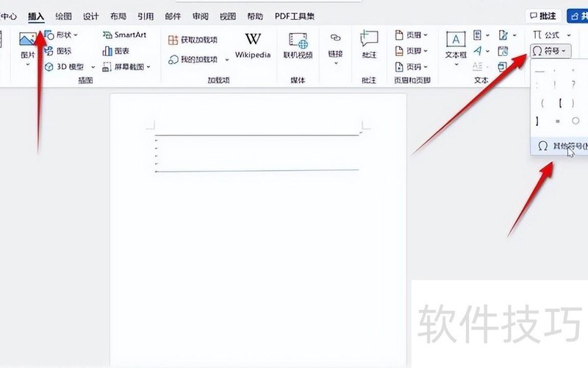Image resolution: width=588 pixels, height=368 pixels.
Task: Expand the 屏幕截图 screenshot dropdown
Action: (x=148, y=67)
